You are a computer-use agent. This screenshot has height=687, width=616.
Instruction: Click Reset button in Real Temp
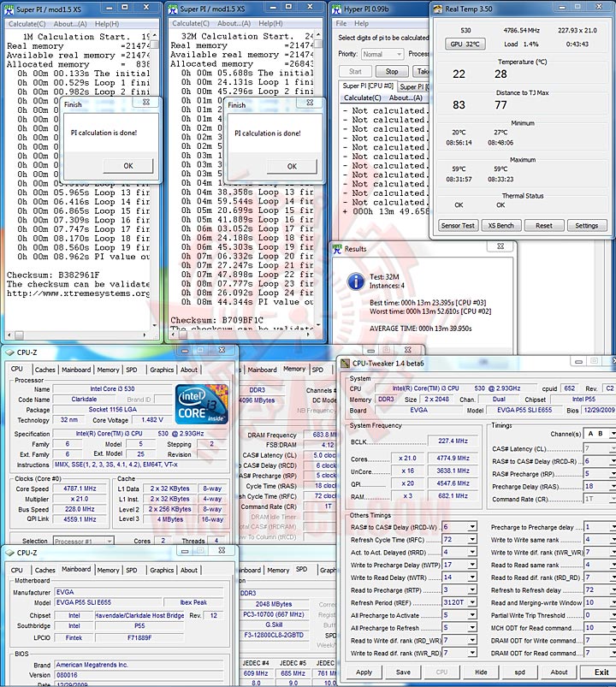(544, 225)
